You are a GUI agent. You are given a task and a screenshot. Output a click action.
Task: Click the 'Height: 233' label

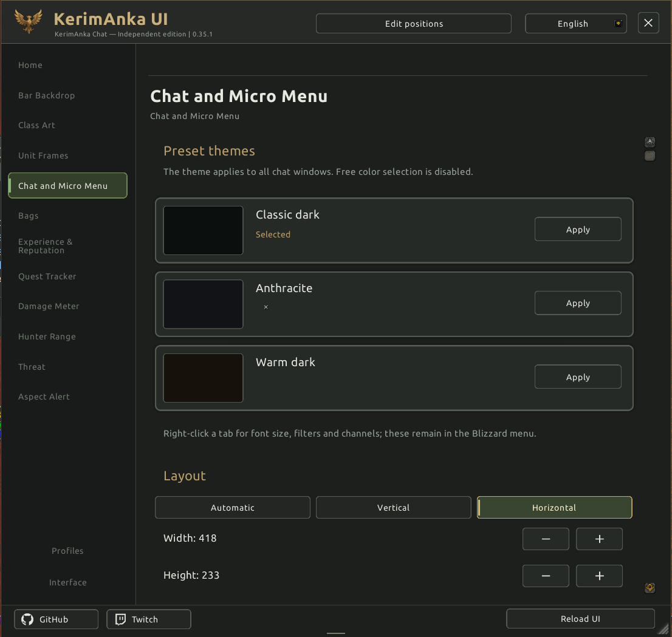coord(191,575)
